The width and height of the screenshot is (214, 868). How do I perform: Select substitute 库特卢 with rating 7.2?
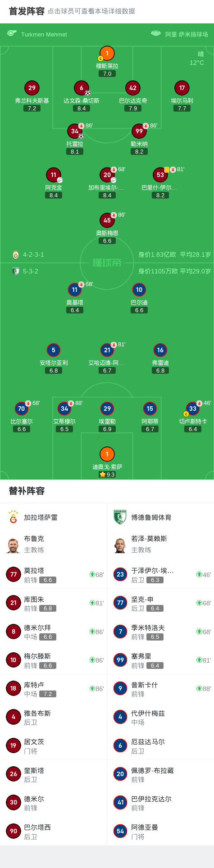(54, 689)
